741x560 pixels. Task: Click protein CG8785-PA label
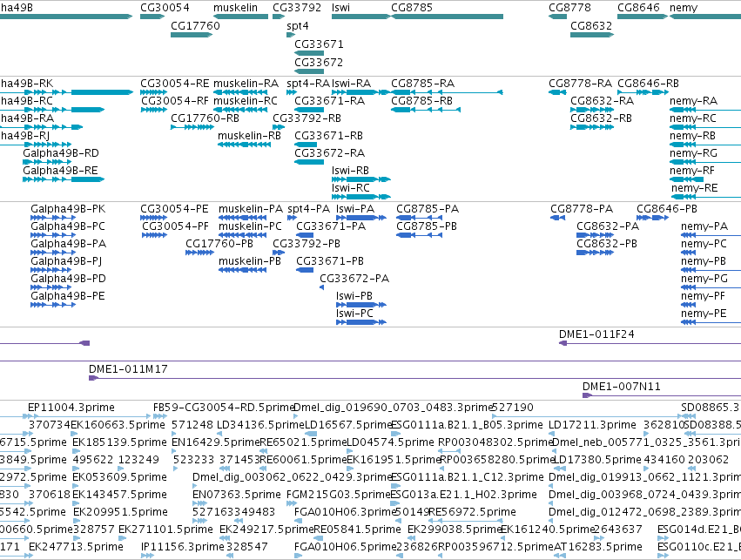tap(428, 209)
